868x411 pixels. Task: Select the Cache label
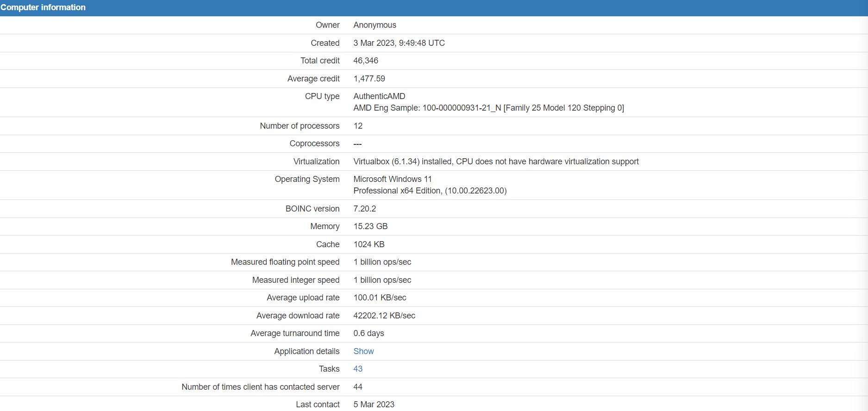328,244
